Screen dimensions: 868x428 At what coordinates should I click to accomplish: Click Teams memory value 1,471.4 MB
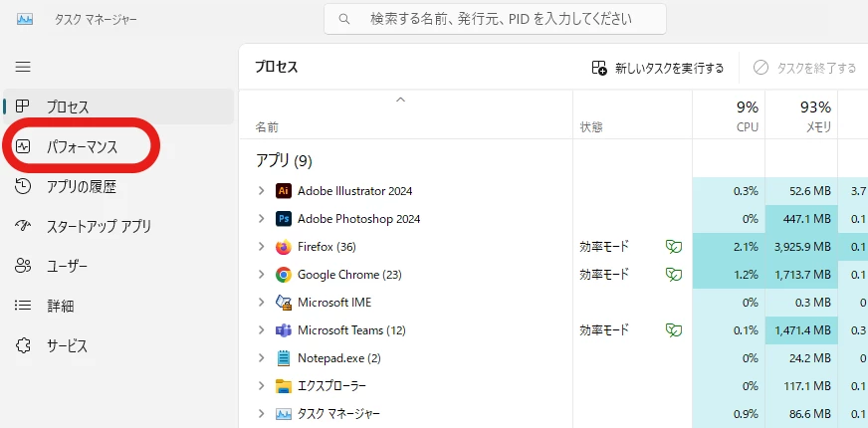pyautogui.click(x=803, y=330)
